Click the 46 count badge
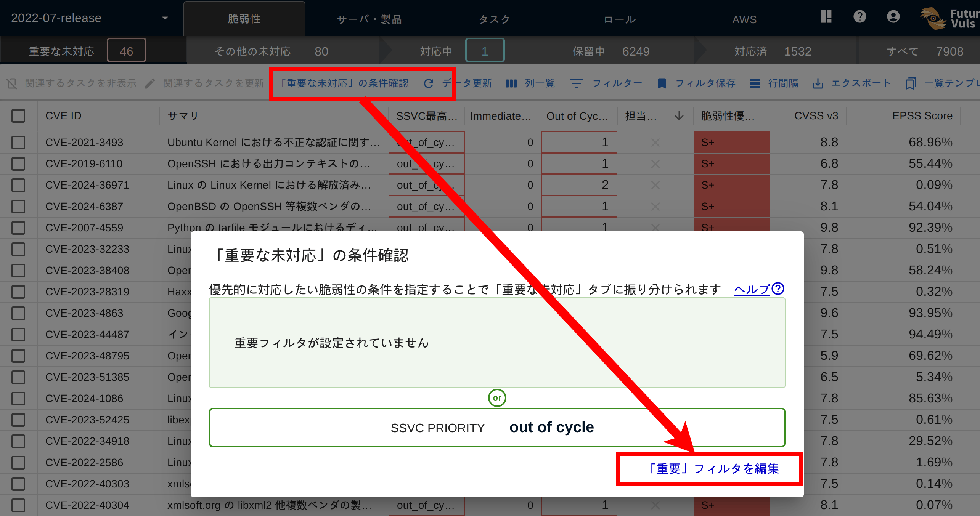The height and width of the screenshot is (516, 980). click(126, 50)
